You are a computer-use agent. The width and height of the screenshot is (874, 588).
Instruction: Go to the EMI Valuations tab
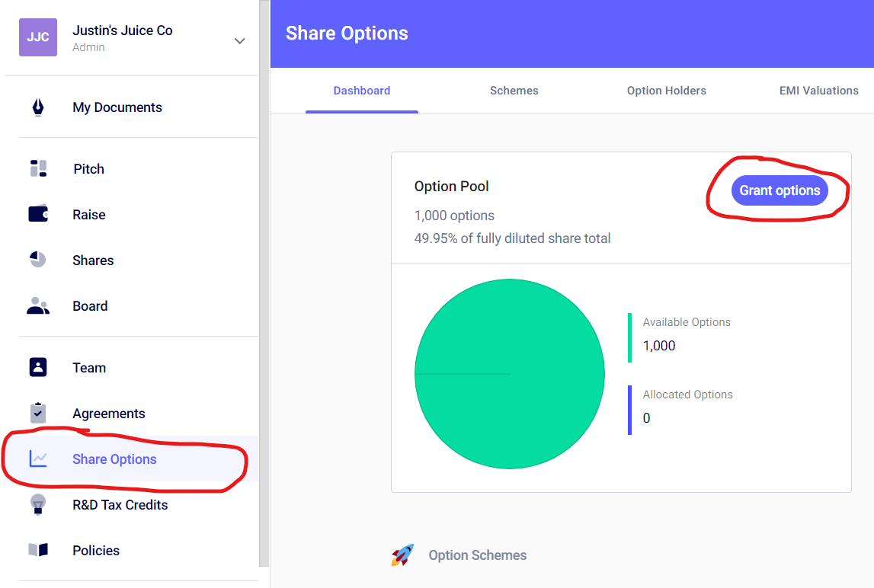818,91
